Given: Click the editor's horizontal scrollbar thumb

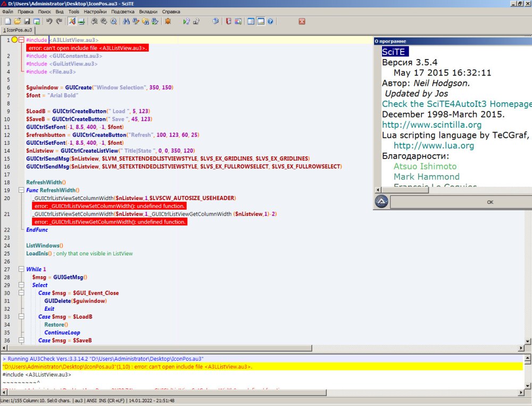Looking at the screenshot, I should [160, 348].
